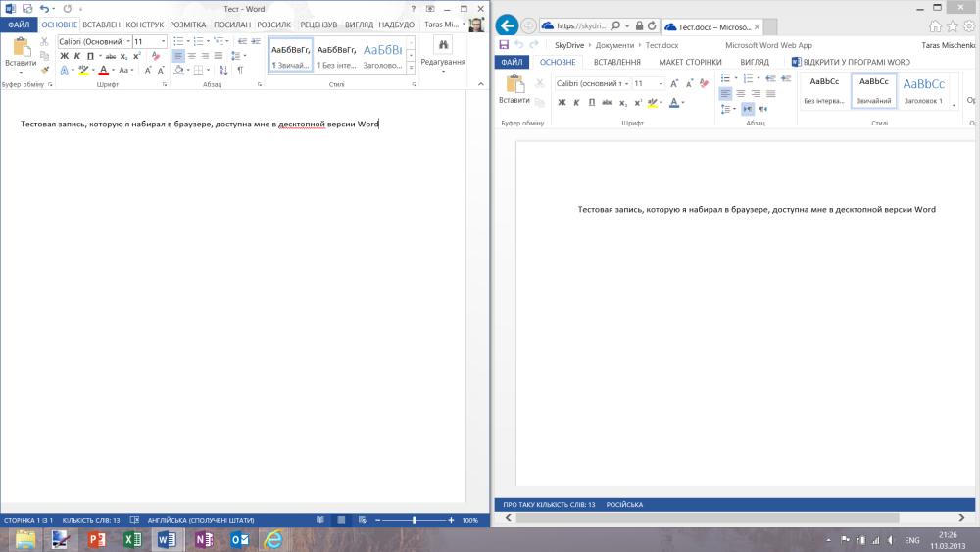Apply strikethrough in Word Web App ribbon
The width and height of the screenshot is (980, 552).
607,102
